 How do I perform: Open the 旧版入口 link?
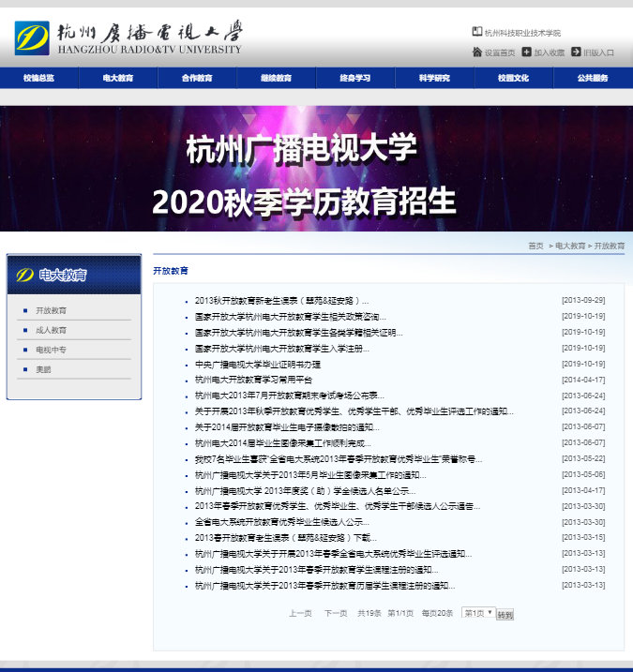(x=598, y=52)
